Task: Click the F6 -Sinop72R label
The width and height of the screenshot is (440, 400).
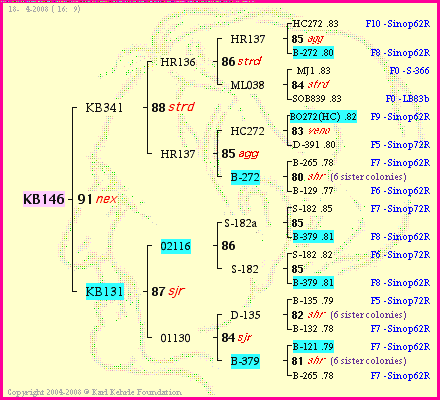Action: click(400, 255)
